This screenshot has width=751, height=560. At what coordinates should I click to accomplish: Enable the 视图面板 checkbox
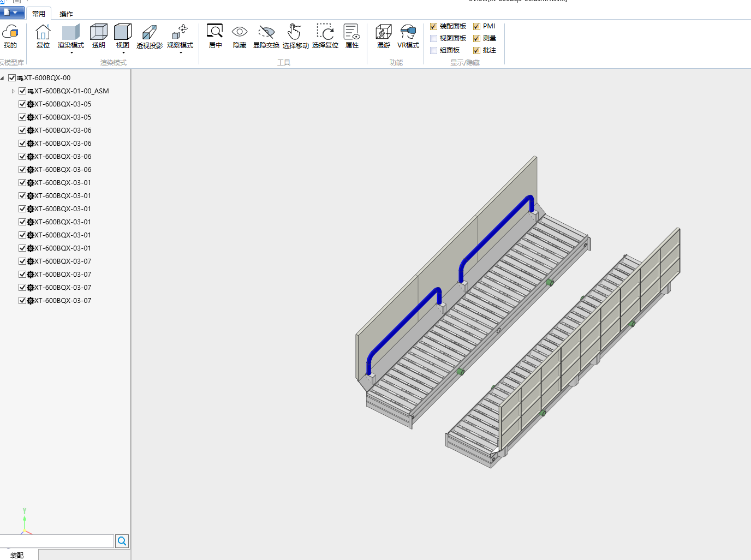click(433, 38)
